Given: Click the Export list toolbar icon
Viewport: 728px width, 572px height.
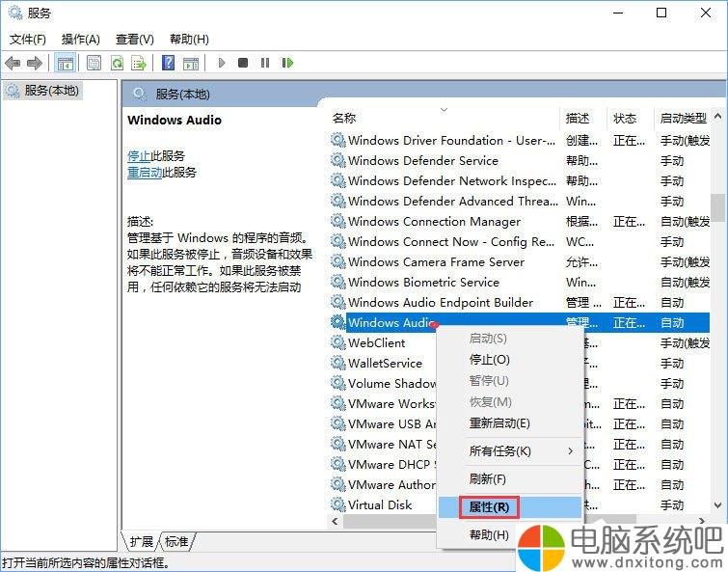Looking at the screenshot, I should [139, 63].
